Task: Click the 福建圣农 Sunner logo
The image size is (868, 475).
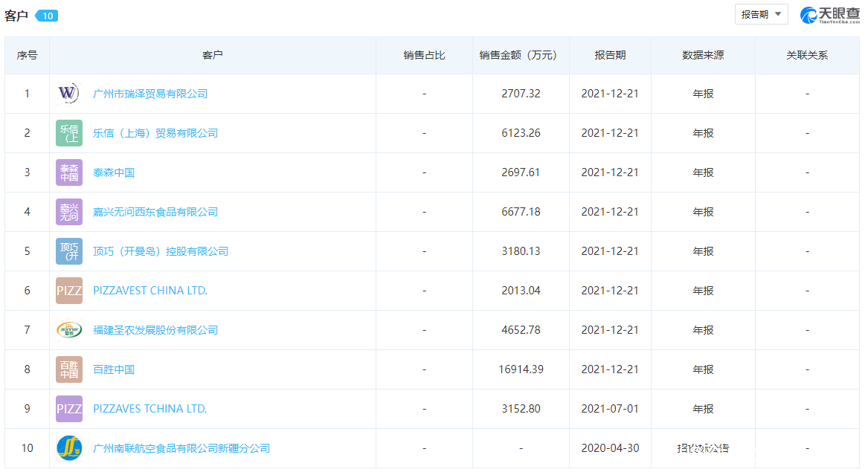Action: (x=69, y=330)
